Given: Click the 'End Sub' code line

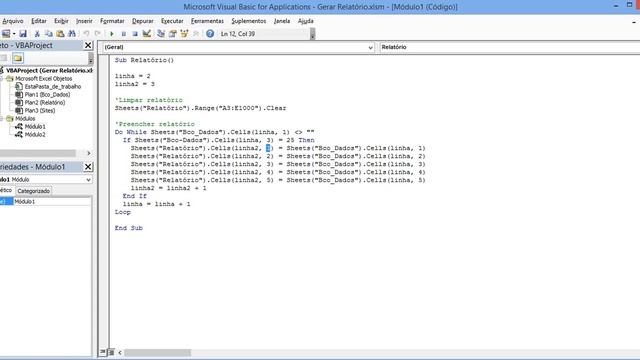Looking at the screenshot, I should pos(129,228).
